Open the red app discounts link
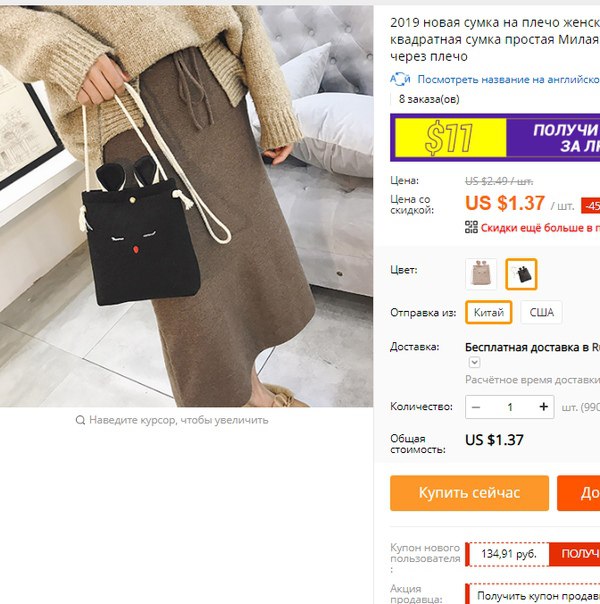 click(x=540, y=228)
